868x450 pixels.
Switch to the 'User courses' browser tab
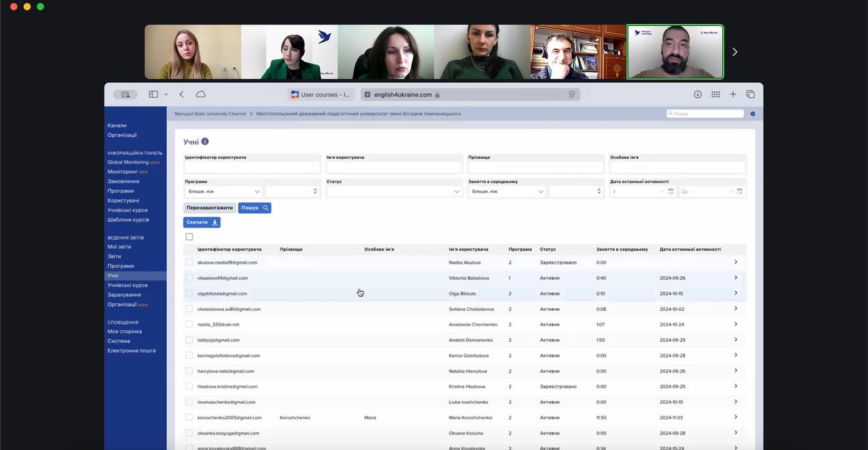[320, 94]
